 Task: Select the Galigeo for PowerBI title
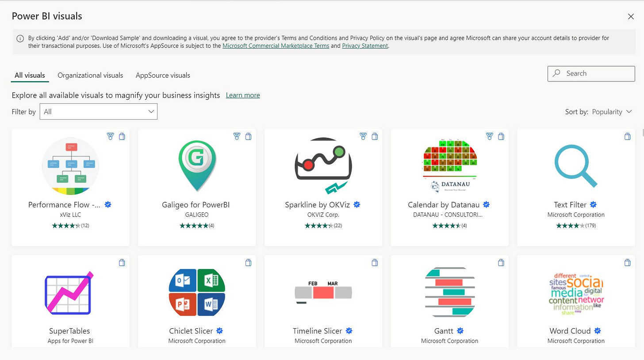point(196,205)
